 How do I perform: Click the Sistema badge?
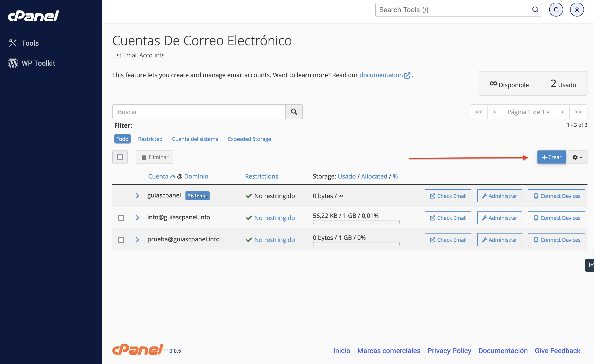197,196
